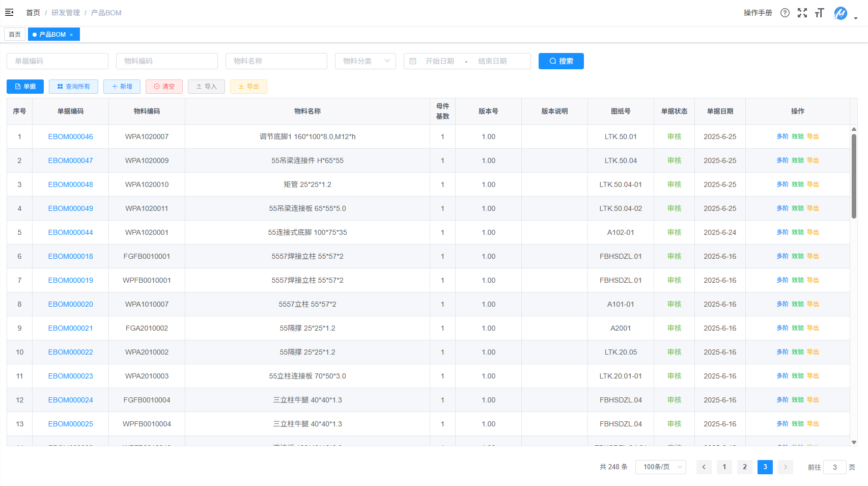
Task: Click 多阶 for row EBOM000022
Action: tap(782, 352)
